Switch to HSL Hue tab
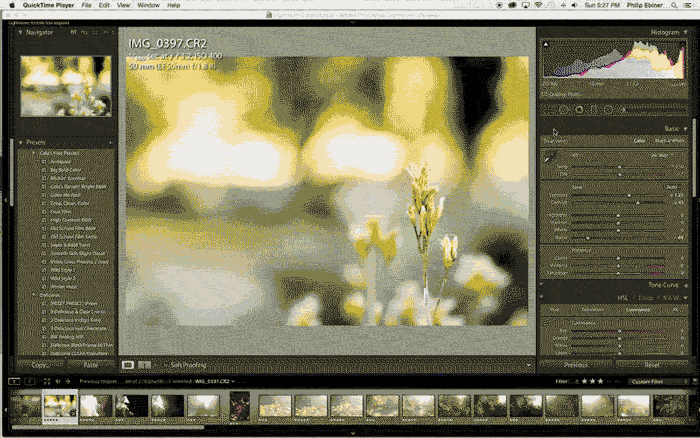 pyautogui.click(x=554, y=309)
